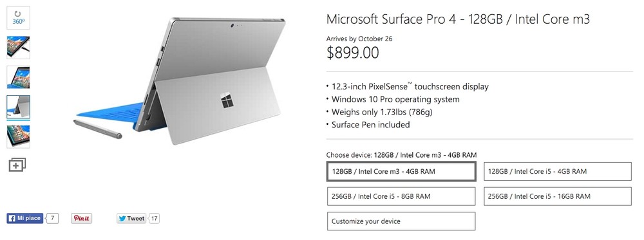Click Customize your device button
Image resolution: width=644 pixels, height=240 pixels.
pos(401,221)
